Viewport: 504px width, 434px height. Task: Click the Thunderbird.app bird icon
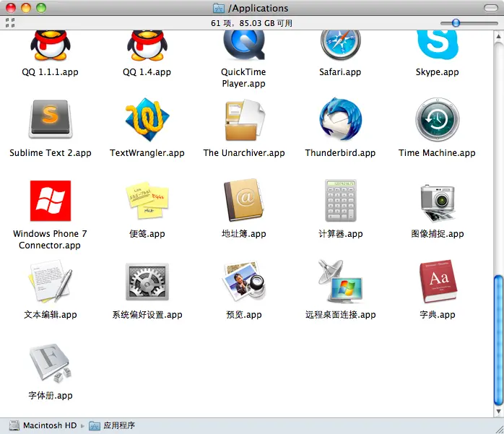(x=340, y=119)
